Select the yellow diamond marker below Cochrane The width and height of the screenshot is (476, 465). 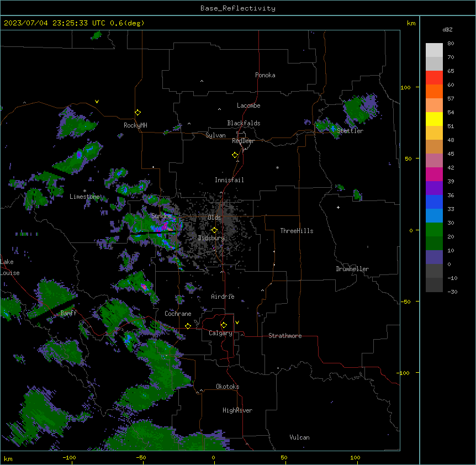click(188, 326)
